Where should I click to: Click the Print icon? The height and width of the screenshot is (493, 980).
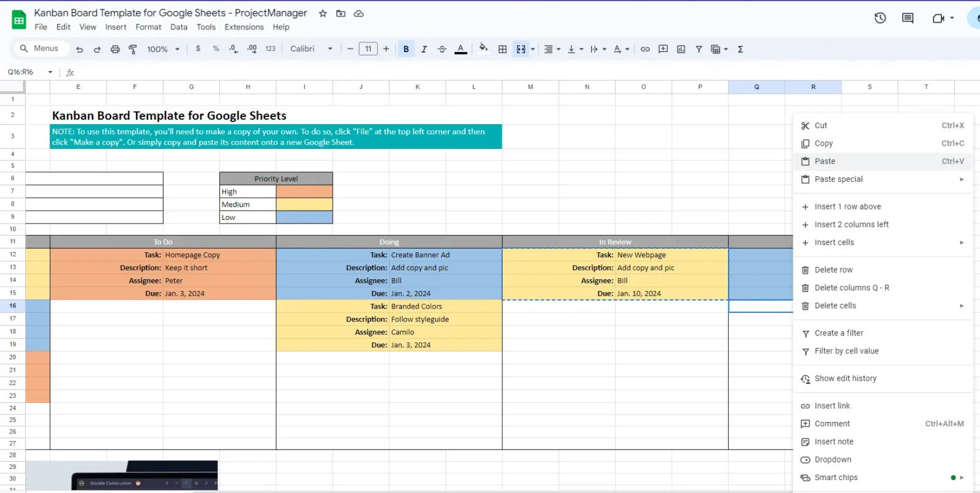coord(115,50)
